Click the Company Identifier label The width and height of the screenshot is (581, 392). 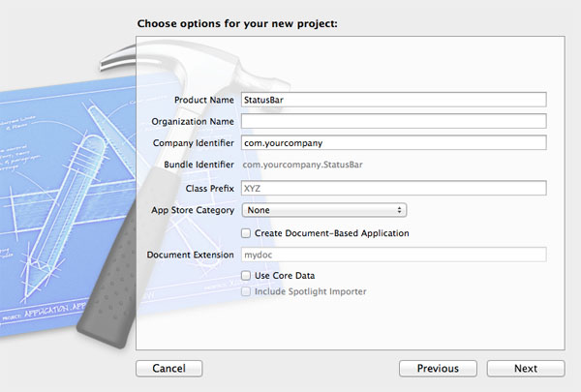194,143
